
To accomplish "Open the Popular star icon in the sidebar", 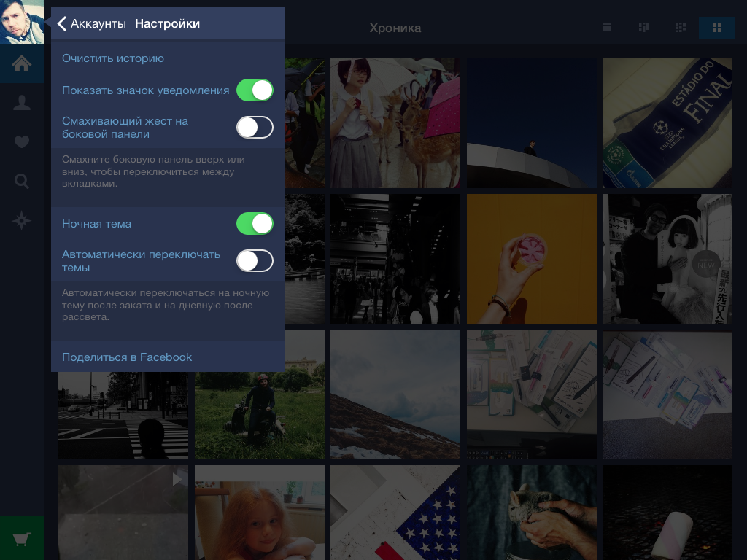I will (21, 220).
